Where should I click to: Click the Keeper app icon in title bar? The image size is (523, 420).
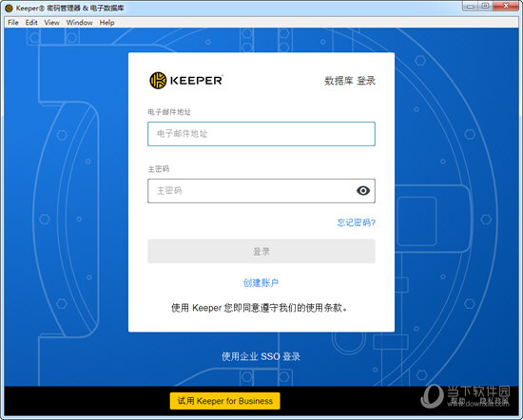point(9,9)
